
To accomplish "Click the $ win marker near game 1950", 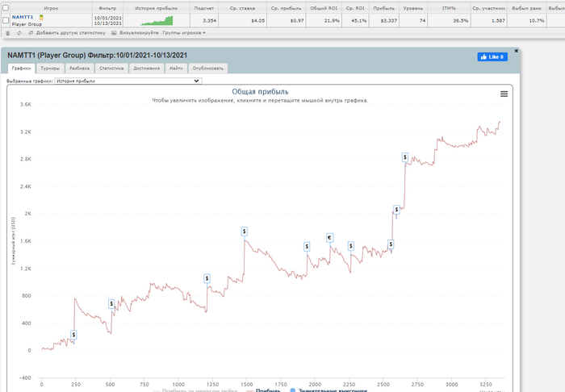I will [307, 247].
